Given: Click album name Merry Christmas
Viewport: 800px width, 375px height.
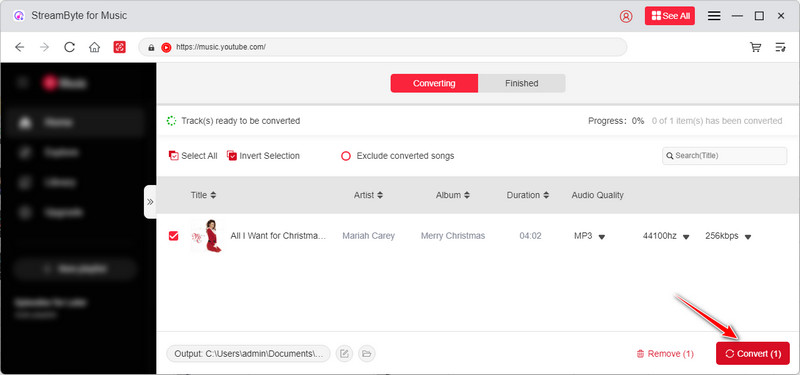Looking at the screenshot, I should pyautogui.click(x=453, y=236).
